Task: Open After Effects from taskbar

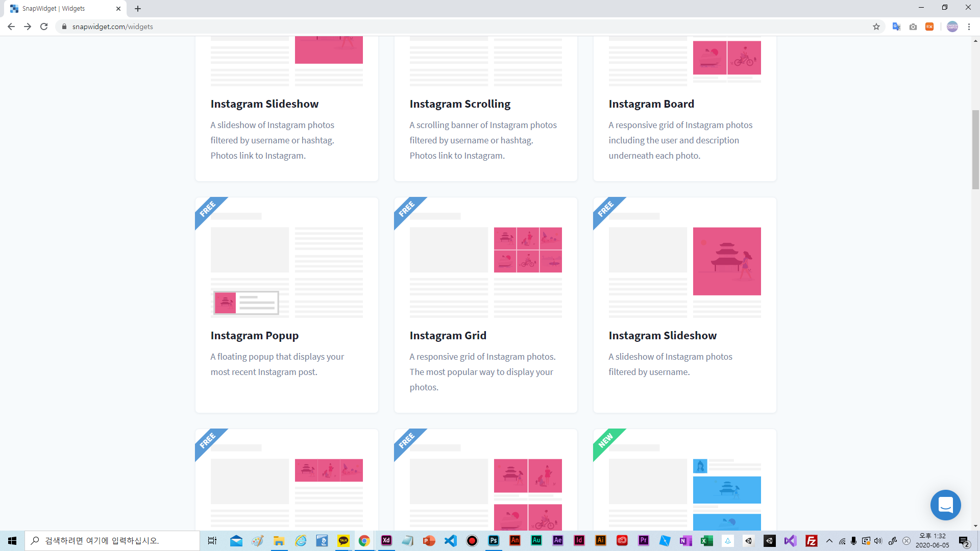Action: [x=558, y=541]
